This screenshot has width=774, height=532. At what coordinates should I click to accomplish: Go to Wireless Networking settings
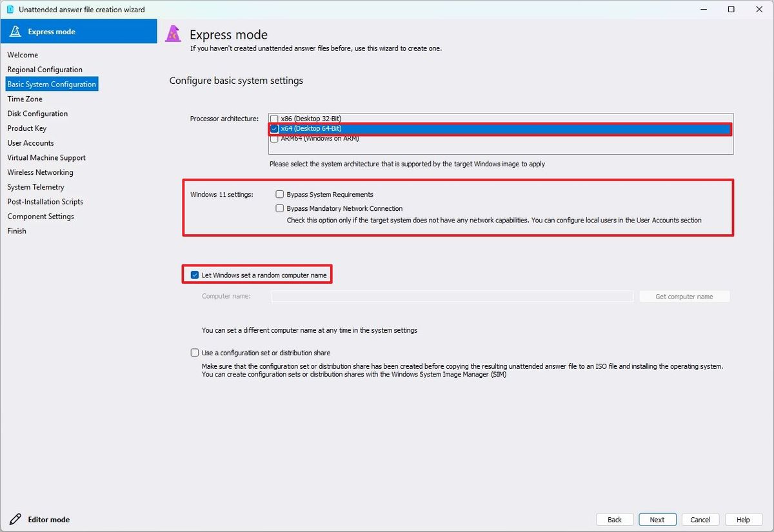pos(40,172)
